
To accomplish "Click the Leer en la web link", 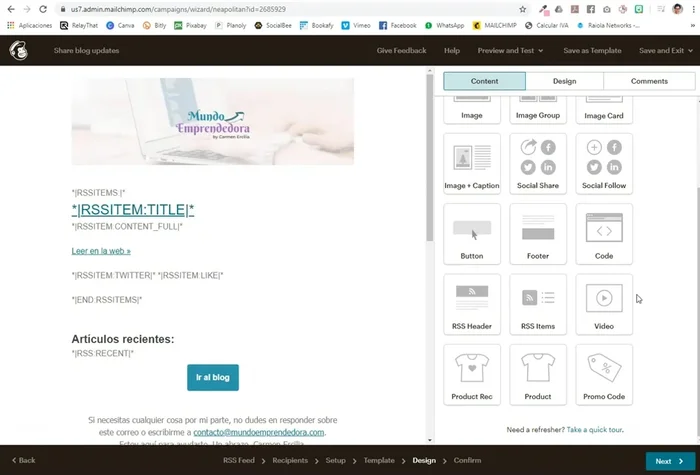I will (101, 251).
